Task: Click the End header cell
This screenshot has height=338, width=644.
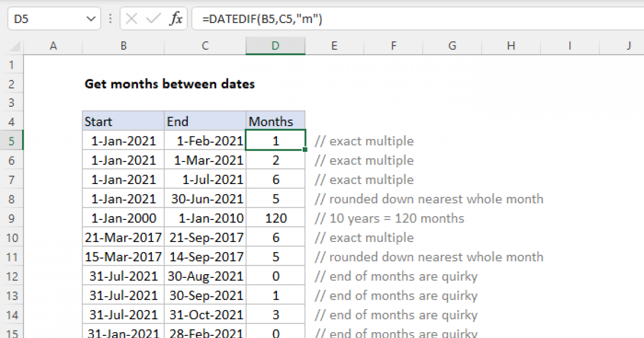Action: 205,121
